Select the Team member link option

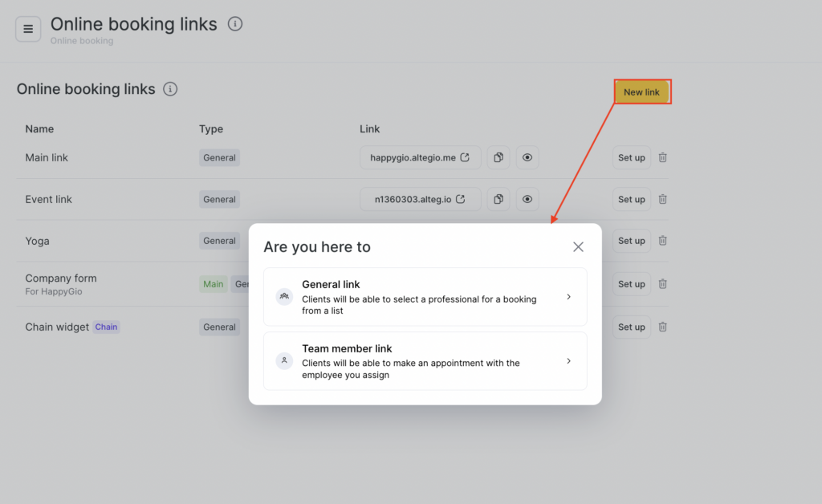425,361
